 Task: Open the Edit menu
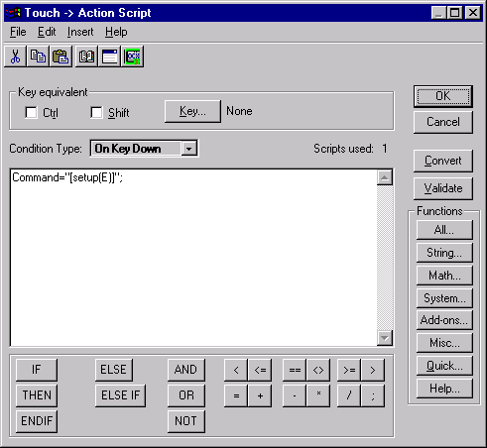tap(47, 32)
